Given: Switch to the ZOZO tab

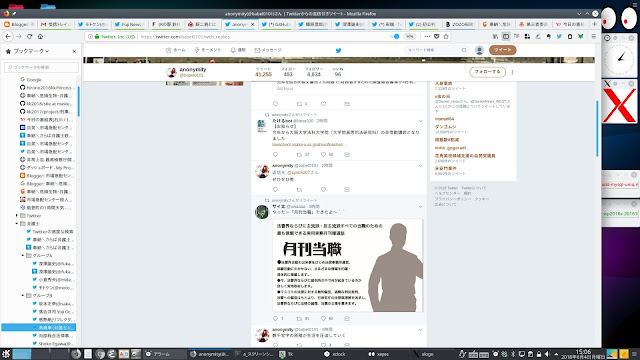Looking at the screenshot, I should [460, 24].
